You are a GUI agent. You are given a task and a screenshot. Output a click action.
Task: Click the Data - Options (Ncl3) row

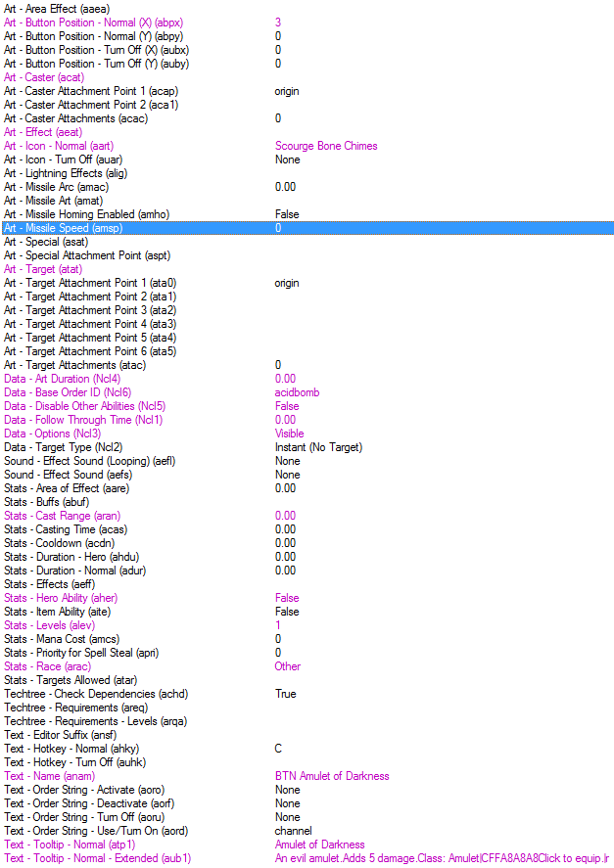(x=307, y=434)
